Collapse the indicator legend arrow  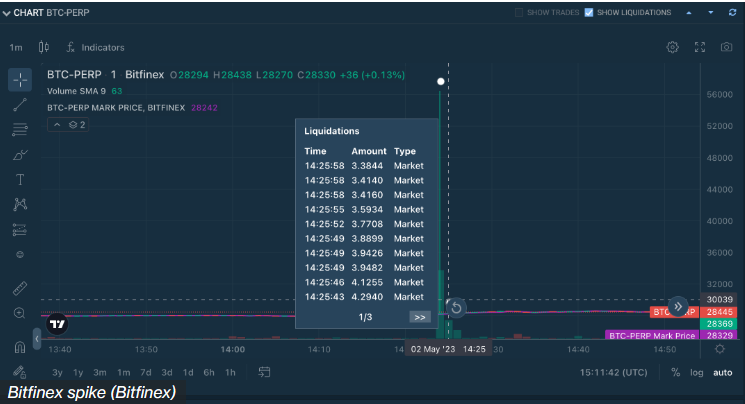57,125
